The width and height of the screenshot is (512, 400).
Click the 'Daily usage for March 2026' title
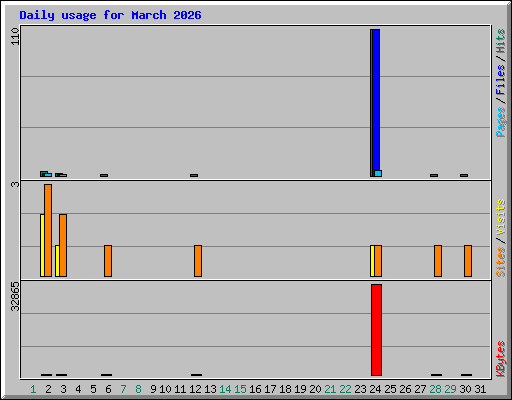click(110, 15)
